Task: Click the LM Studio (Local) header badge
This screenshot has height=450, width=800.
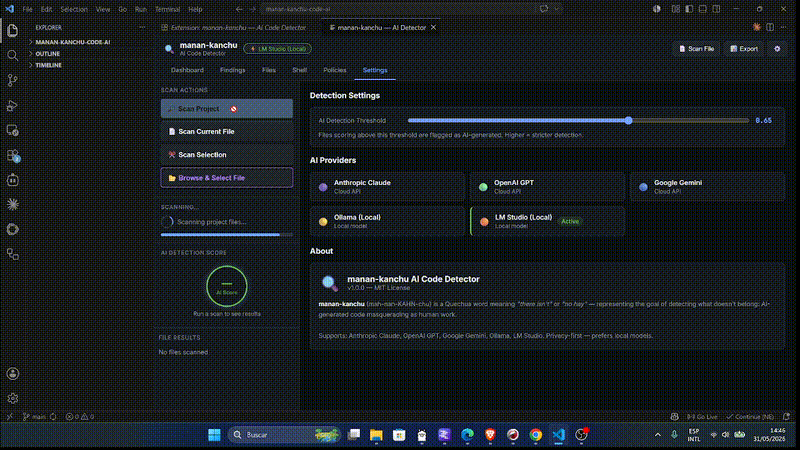Action: click(x=278, y=49)
